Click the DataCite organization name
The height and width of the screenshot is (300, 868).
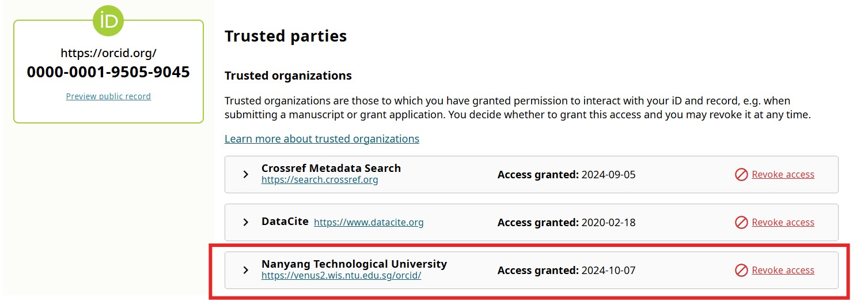(285, 222)
